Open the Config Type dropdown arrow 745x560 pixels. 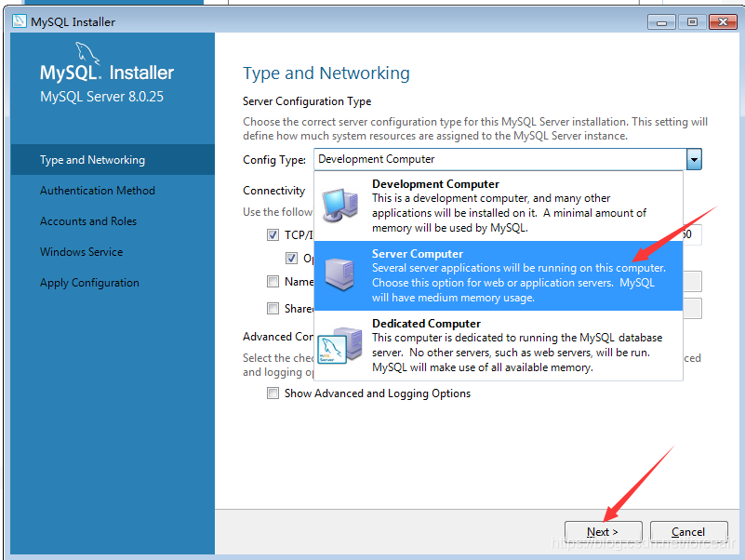tap(694, 159)
